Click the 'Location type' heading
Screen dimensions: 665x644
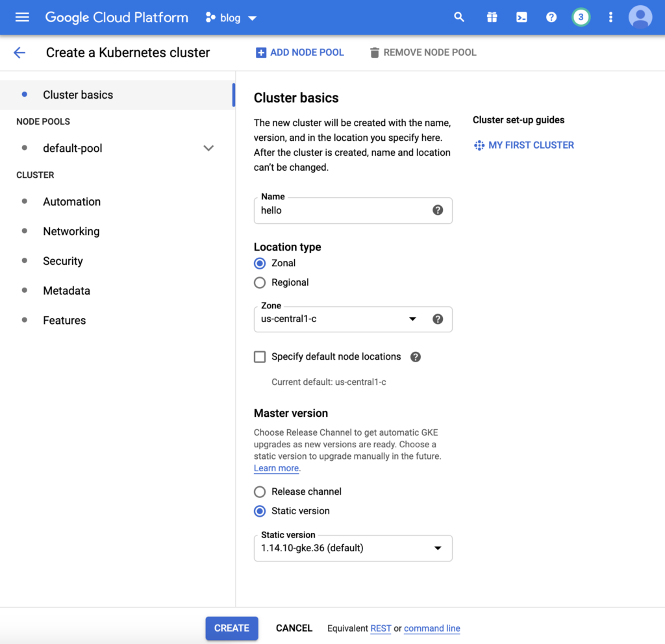point(288,247)
